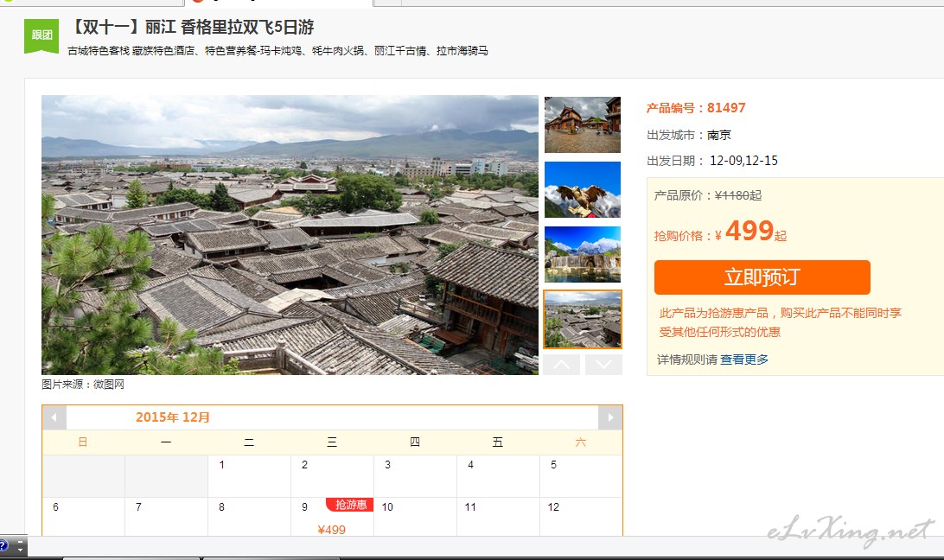Select December 9 with ¥499 price

(332, 517)
